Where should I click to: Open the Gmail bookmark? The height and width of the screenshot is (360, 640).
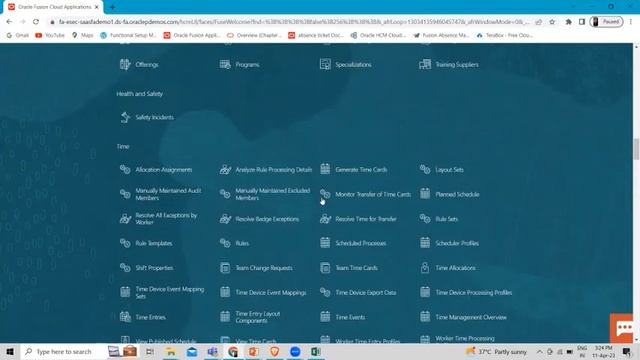coord(18,36)
